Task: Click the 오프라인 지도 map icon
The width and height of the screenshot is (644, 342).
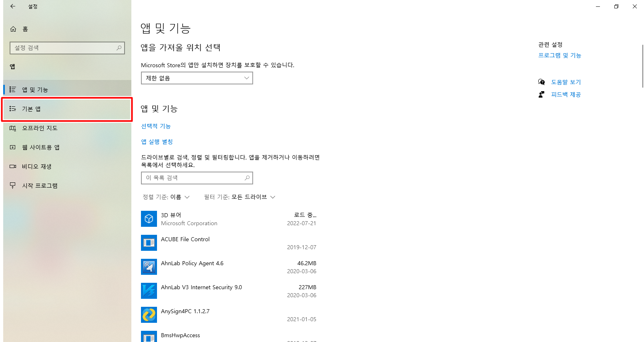Action: pos(13,128)
